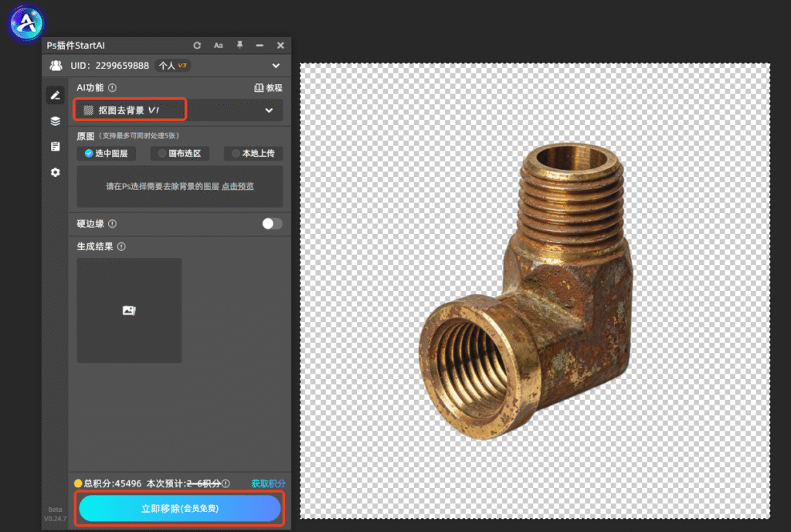Select the 画布选区 radio option

coord(179,154)
